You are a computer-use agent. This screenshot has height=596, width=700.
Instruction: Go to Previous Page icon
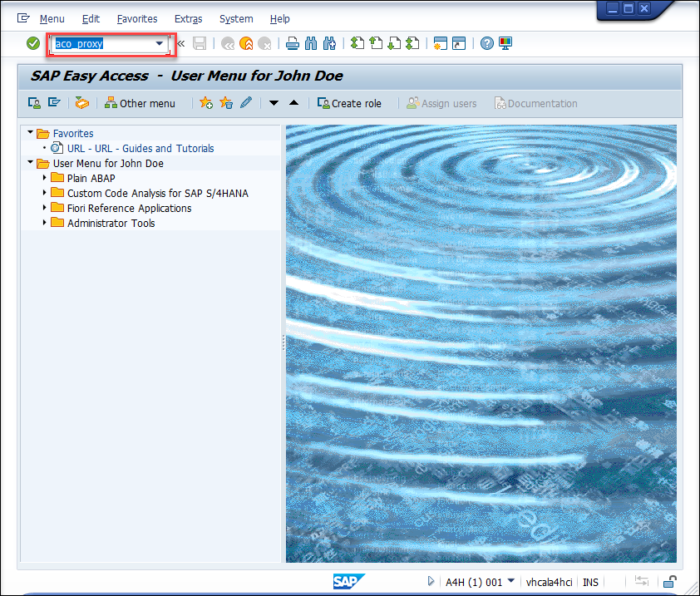(x=376, y=43)
